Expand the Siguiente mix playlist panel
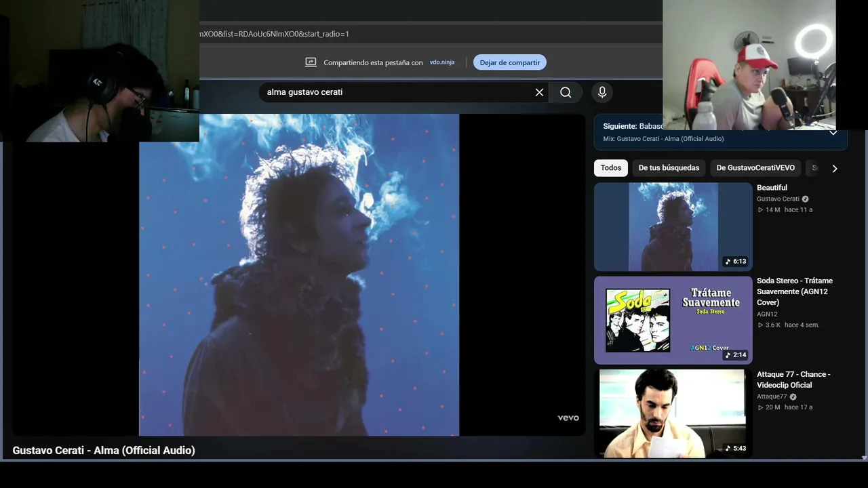868x488 pixels. [x=833, y=133]
